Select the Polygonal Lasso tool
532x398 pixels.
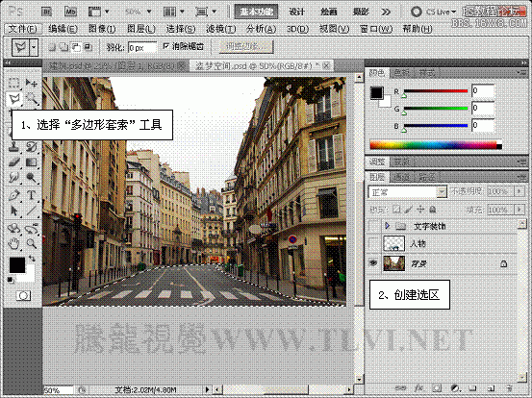14,99
